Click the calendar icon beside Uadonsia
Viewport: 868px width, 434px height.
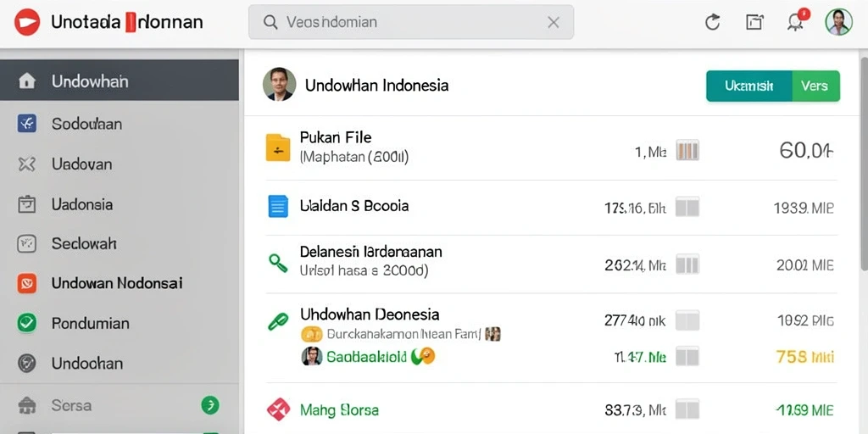26,204
